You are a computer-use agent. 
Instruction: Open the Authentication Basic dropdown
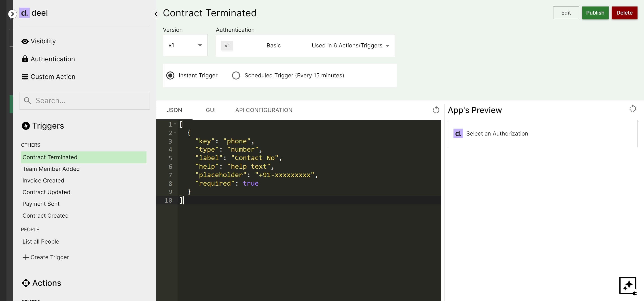(x=305, y=46)
